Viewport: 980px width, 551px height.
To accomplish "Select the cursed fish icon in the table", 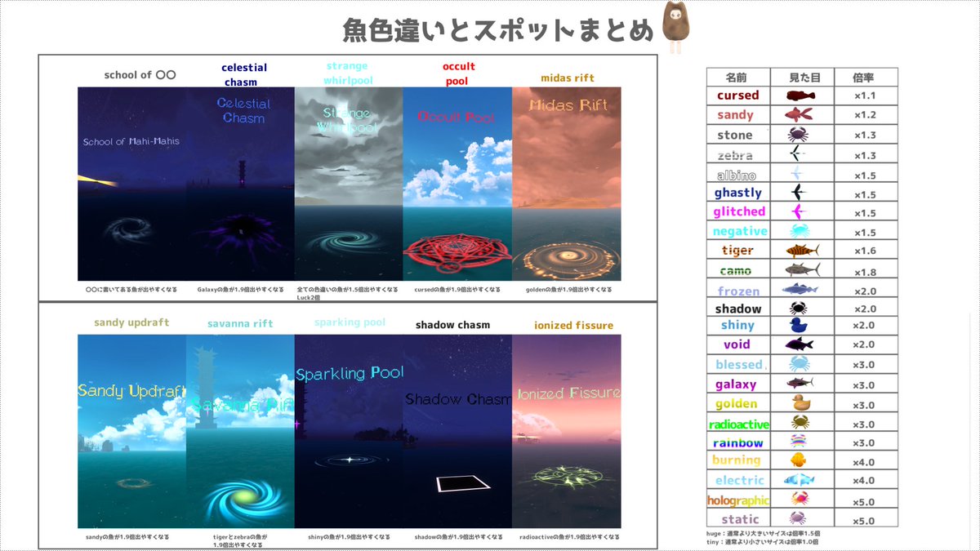I will (x=800, y=96).
